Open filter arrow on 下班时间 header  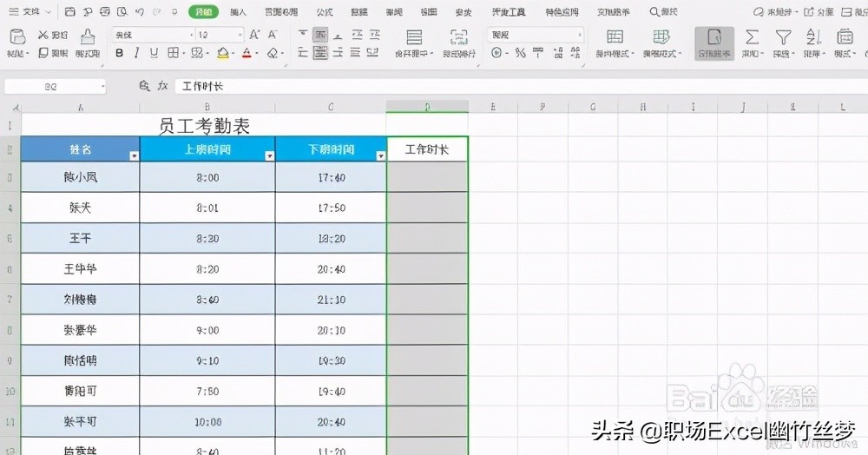click(x=380, y=156)
